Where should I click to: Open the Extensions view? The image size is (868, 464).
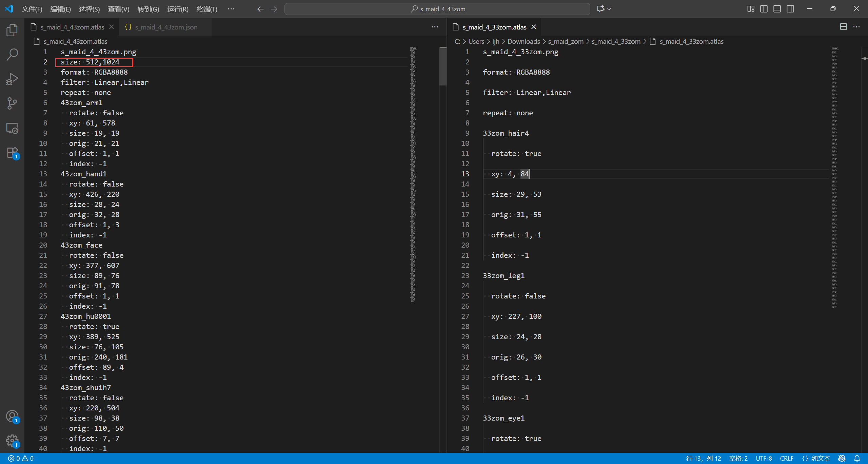(12, 153)
